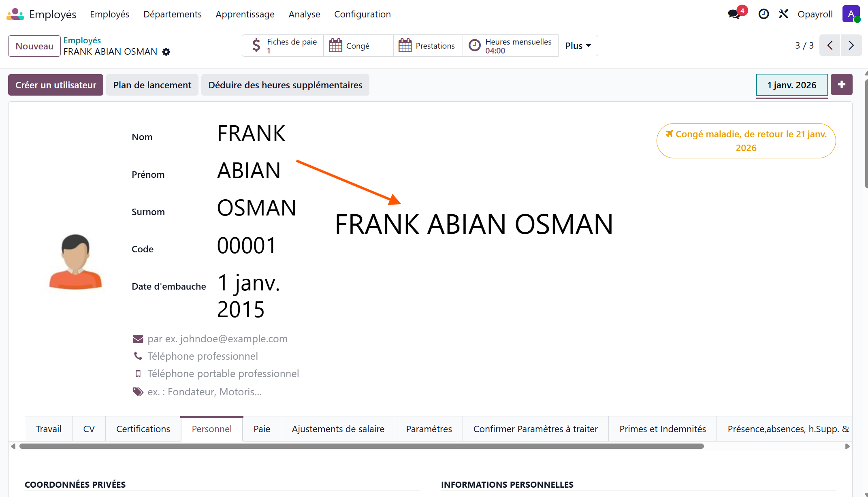
Task: Go to next employee record with right chevron
Action: point(851,45)
